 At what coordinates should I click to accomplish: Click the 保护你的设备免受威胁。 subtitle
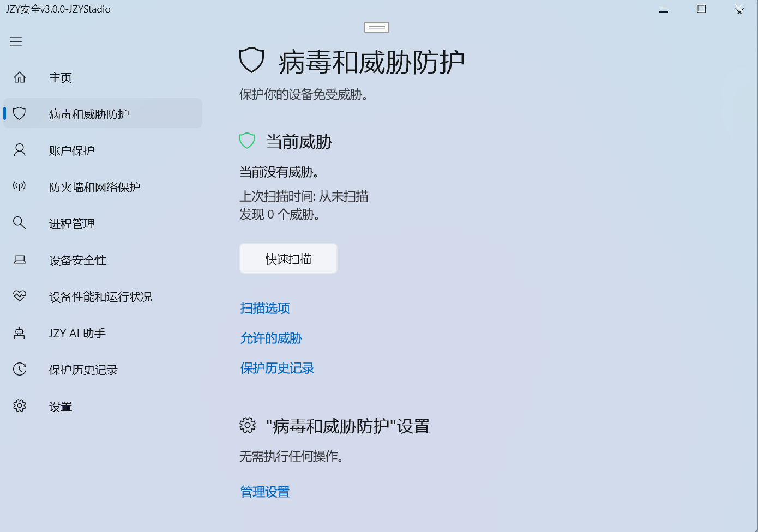pos(303,94)
